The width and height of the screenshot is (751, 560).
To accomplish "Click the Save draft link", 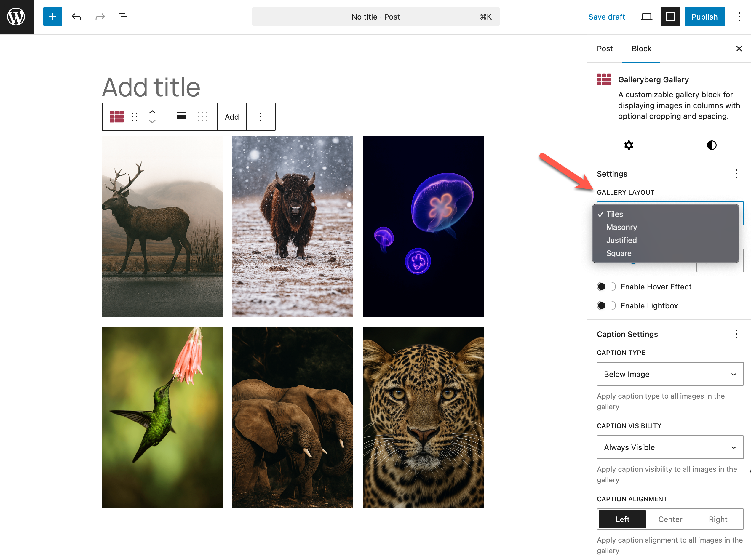I will click(607, 17).
